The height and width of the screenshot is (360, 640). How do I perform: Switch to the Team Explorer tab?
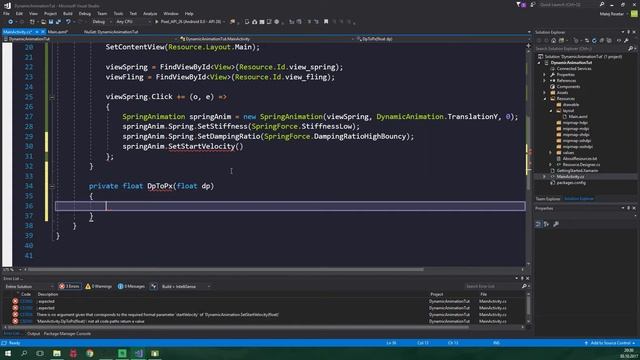tap(548, 199)
